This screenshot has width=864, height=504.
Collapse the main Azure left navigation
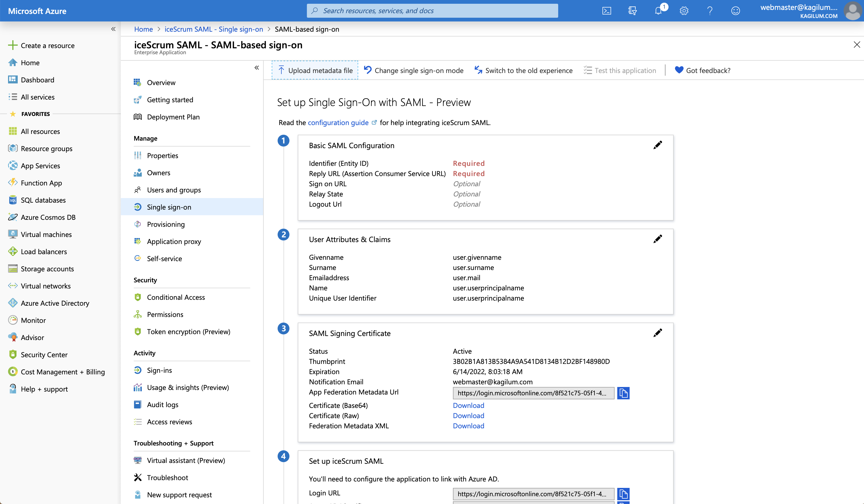coord(113,29)
